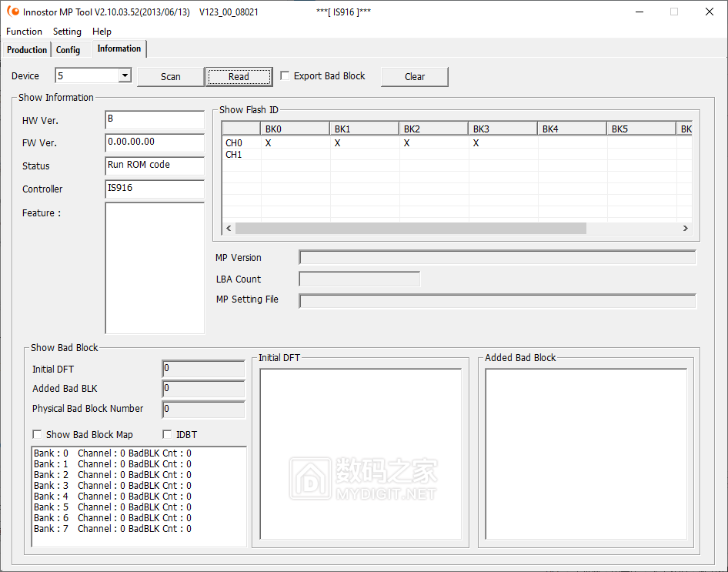728x572 pixels.
Task: Enable the Export Bad Block checkbox
Action: 286,76
